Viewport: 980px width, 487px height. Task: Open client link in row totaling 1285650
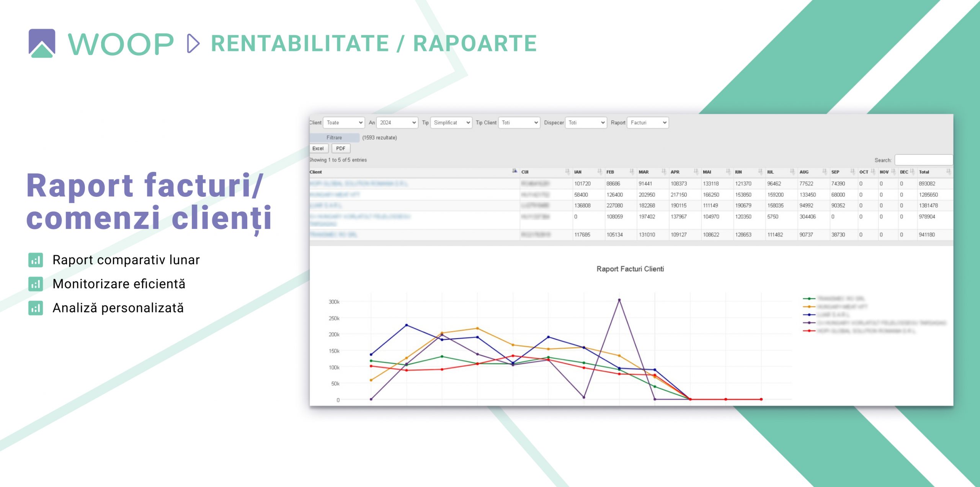(335, 194)
